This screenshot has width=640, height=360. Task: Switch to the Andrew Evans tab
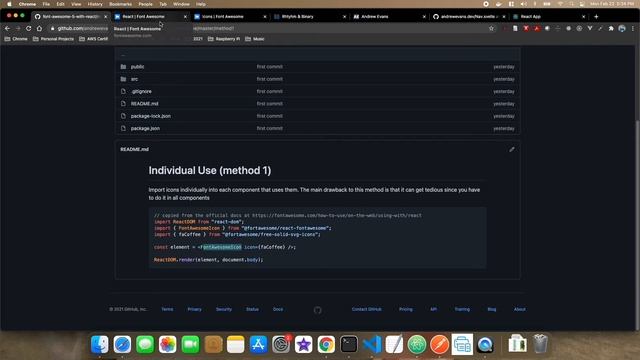[x=390, y=16]
